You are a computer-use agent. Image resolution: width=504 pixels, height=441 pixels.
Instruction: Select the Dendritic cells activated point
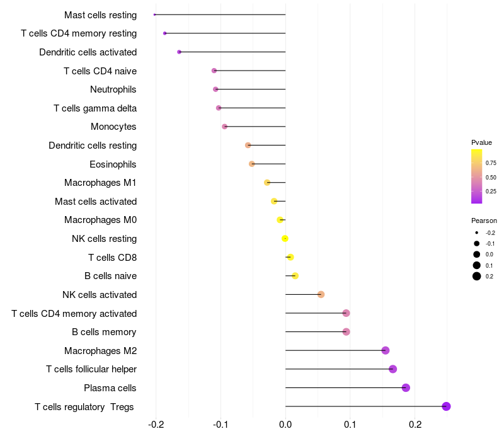[x=179, y=52]
